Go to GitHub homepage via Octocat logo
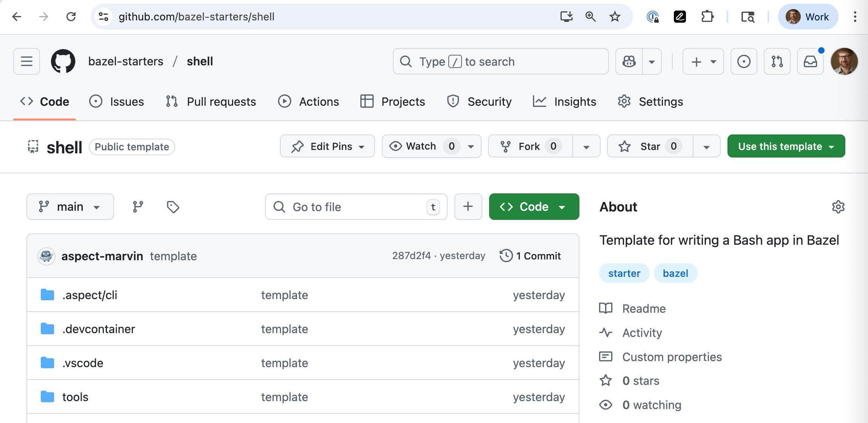 (x=63, y=61)
